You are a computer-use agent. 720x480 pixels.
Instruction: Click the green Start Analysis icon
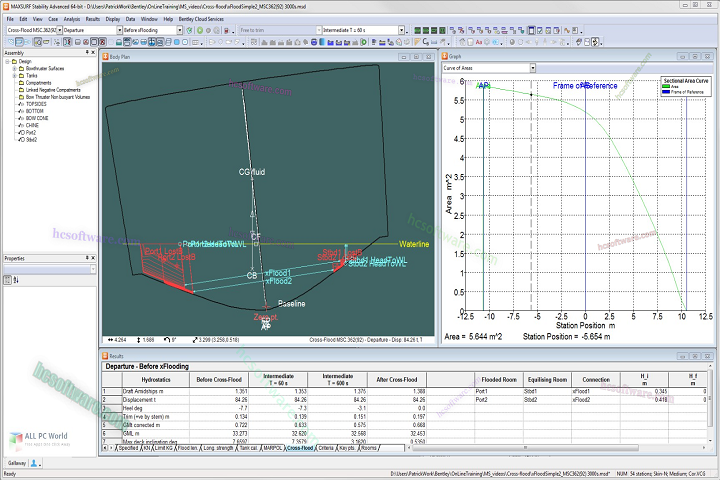click(x=200, y=31)
